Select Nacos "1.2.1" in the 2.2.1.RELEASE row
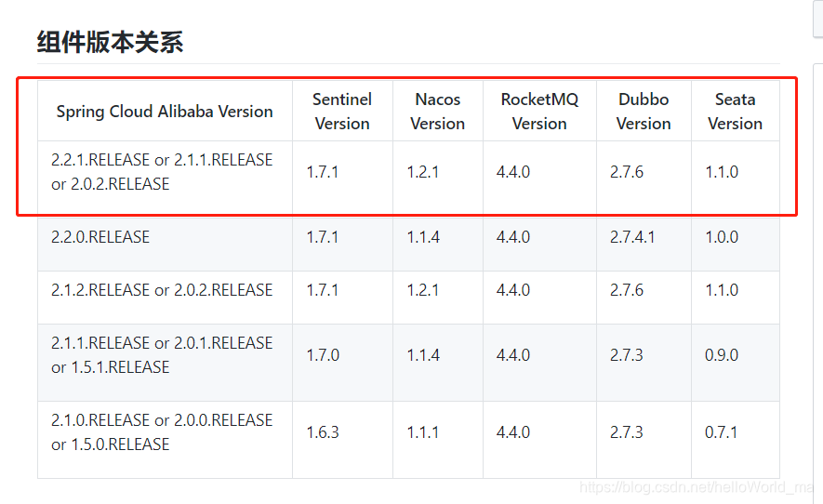The height and width of the screenshot is (504, 823). pyautogui.click(x=422, y=172)
